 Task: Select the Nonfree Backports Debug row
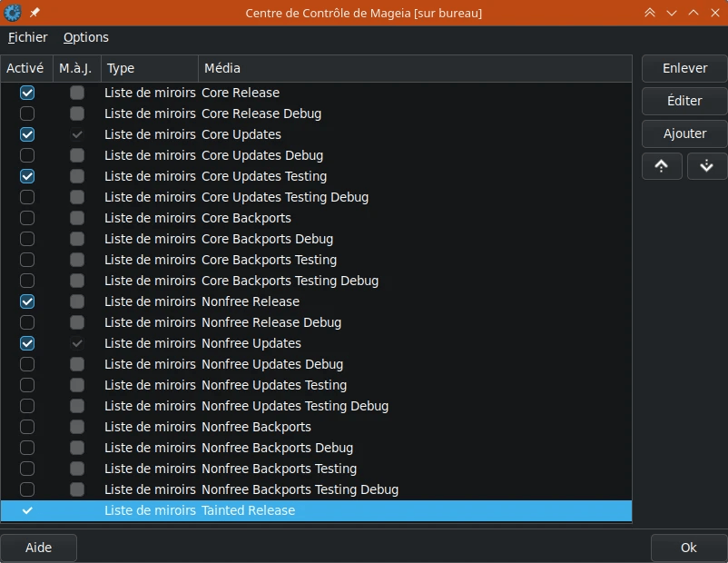pyautogui.click(x=316, y=448)
